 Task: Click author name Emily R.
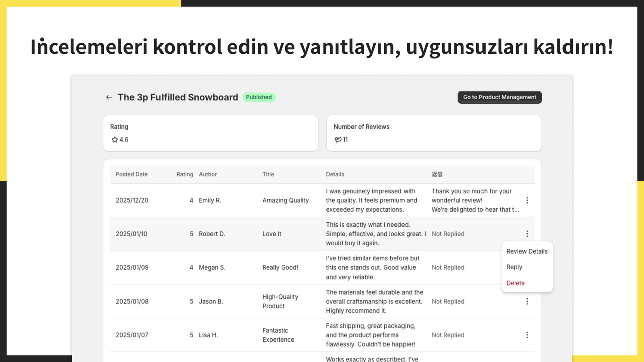coord(210,200)
